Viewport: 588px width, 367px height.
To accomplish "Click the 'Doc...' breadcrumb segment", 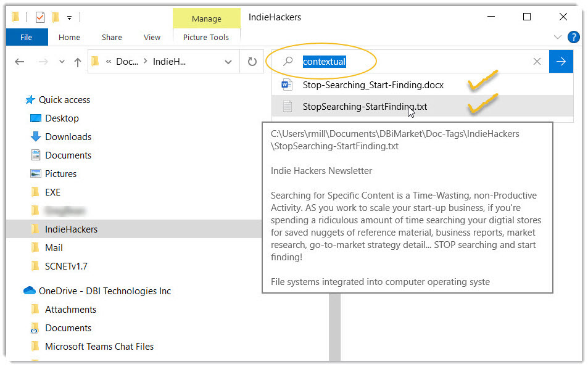I will pos(127,62).
